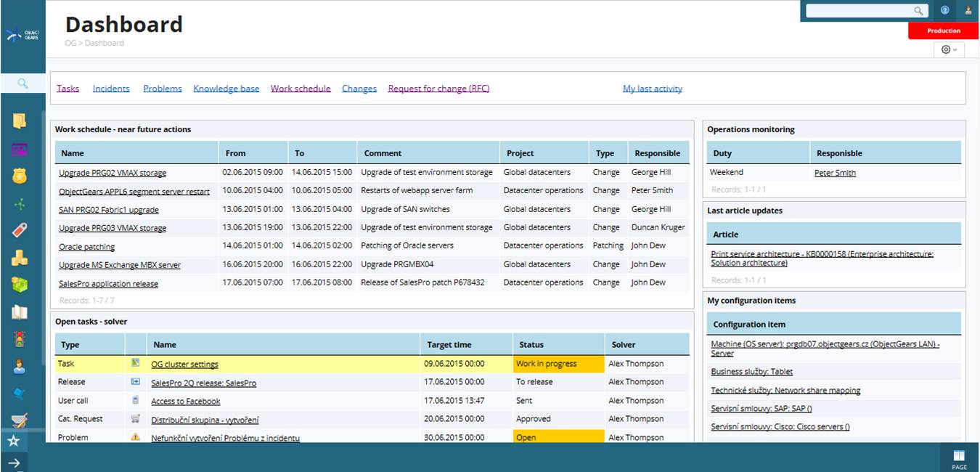This screenshot has width=980, height=472.
Task: Open Upgrade PRG03 VMAX storage entry
Action: point(113,228)
